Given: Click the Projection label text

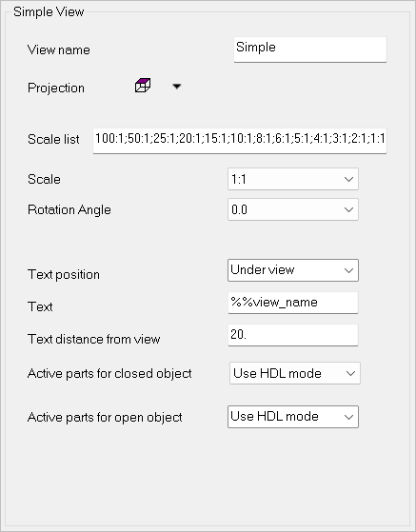Looking at the screenshot, I should pyautogui.click(x=56, y=88).
